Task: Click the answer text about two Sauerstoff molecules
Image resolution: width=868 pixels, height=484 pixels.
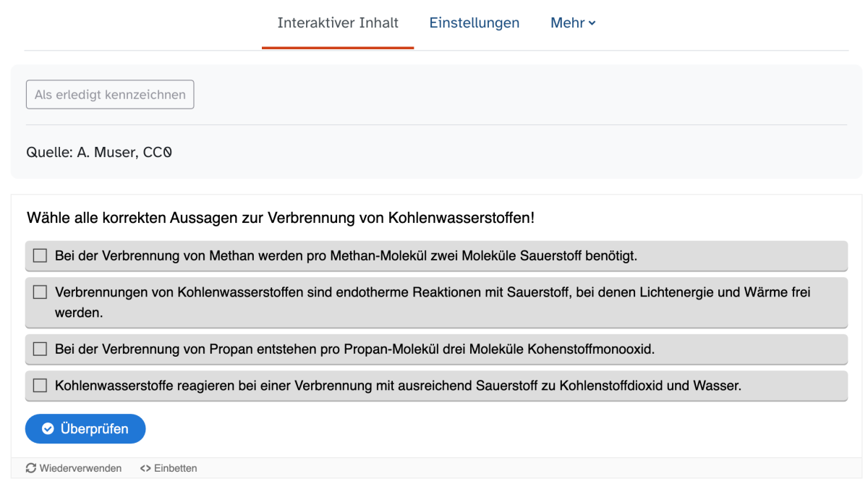Action: click(346, 255)
